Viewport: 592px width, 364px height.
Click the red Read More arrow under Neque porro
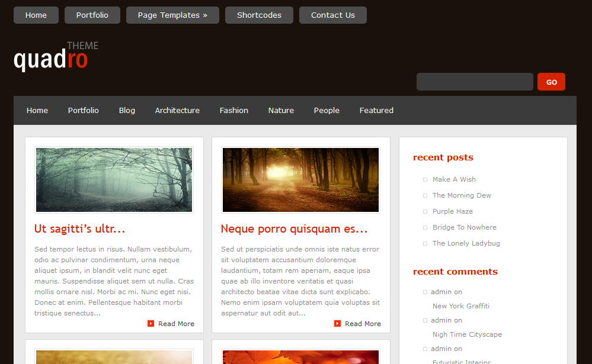[x=337, y=323]
